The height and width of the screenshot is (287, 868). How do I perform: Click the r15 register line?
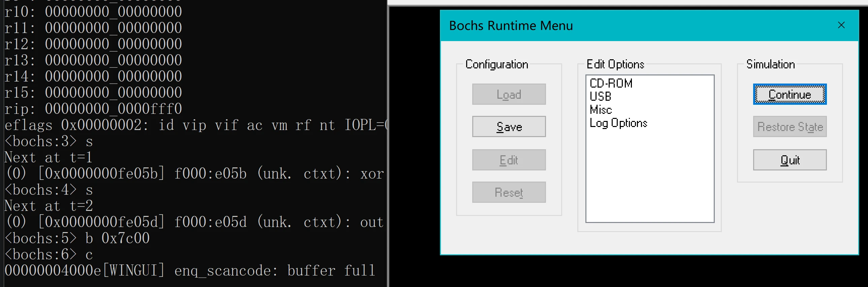tap(93, 93)
